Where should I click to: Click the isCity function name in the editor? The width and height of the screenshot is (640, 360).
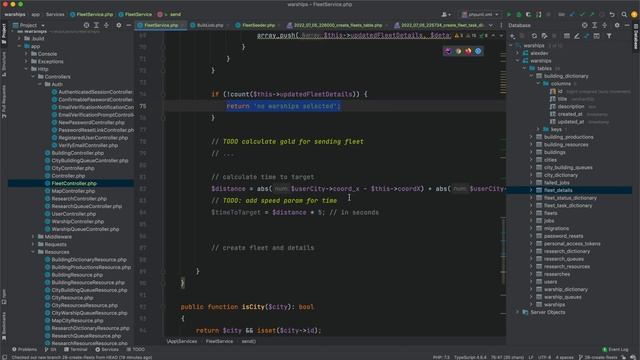pos(253,307)
